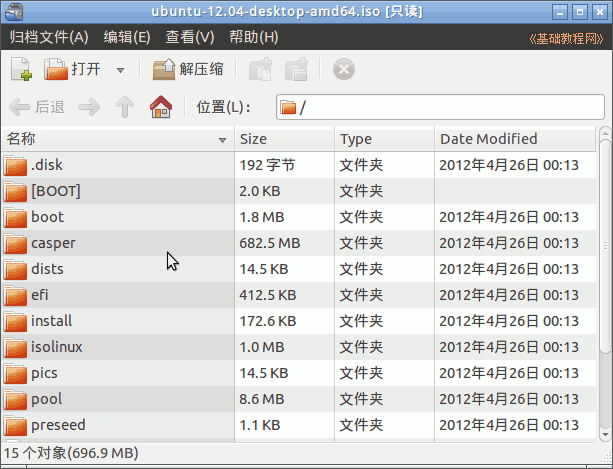Click the preseed folder name
The height and width of the screenshot is (469, 613).
[58, 425]
